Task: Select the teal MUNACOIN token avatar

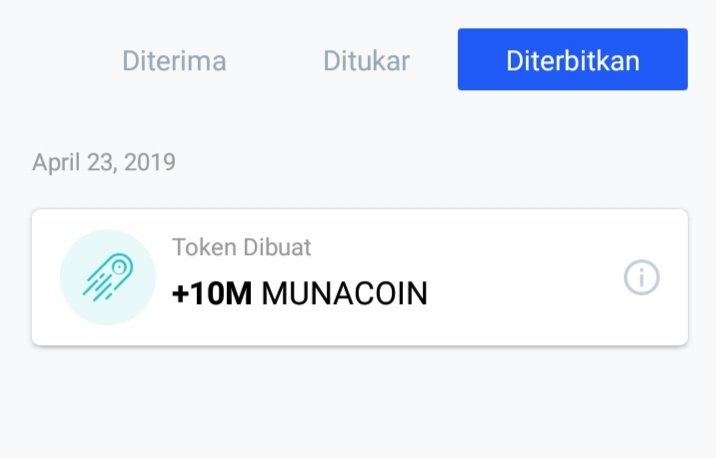Action: pyautogui.click(x=108, y=277)
